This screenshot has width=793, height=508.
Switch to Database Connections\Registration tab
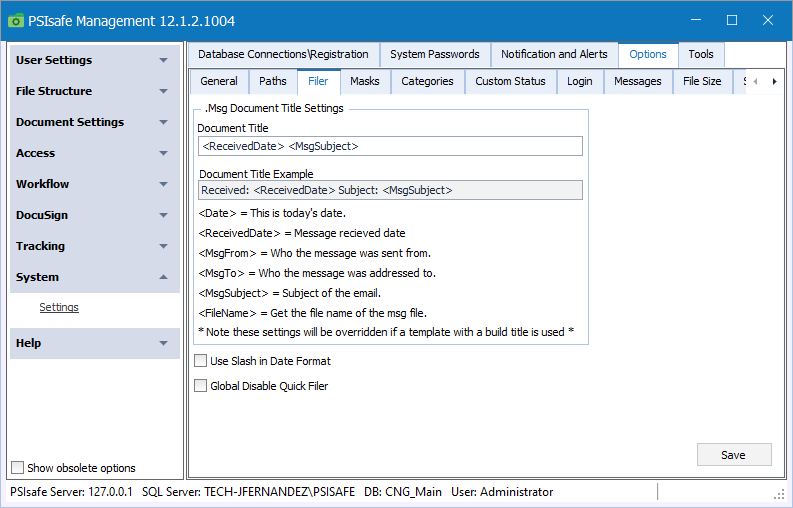point(283,54)
